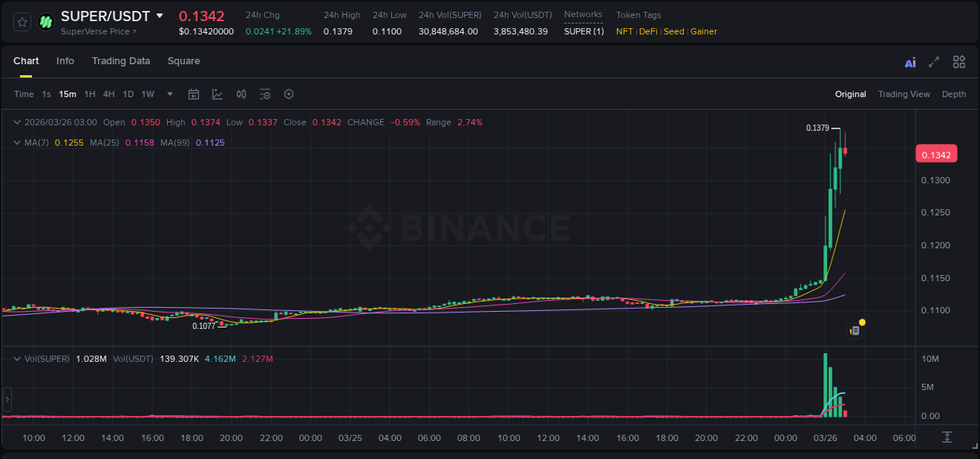Open the chart settings hexagon icon
This screenshot has height=459, width=980.
coord(289,94)
